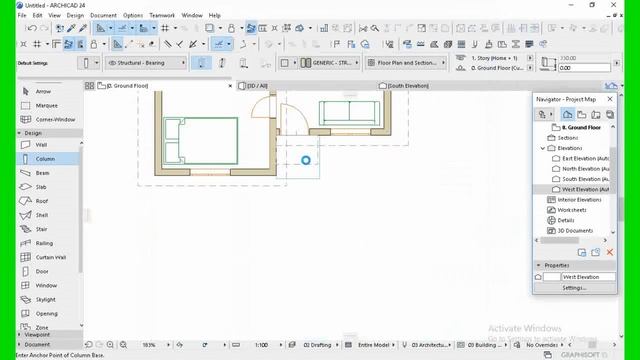Toggle slanted column geometry method

[x=222, y=63]
